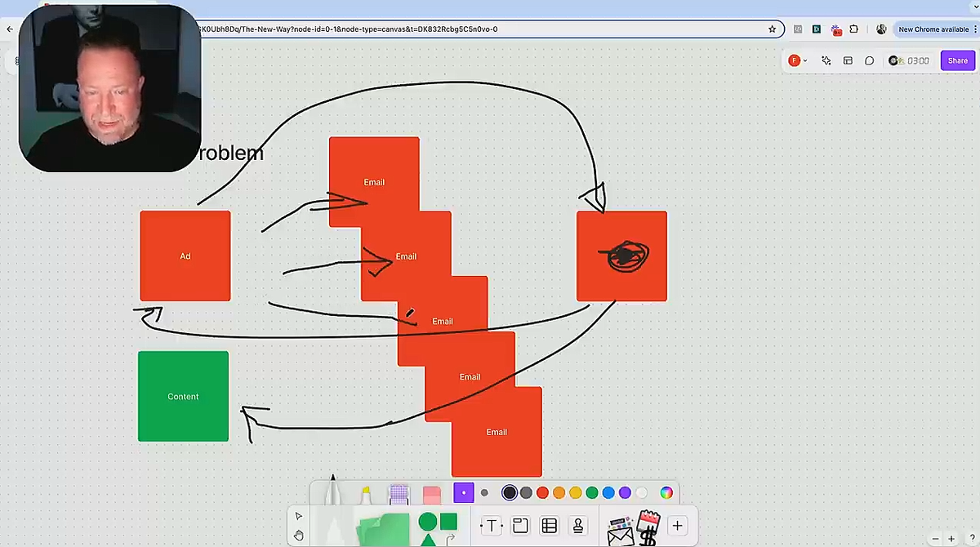Click the Share button
The height and width of the screenshot is (547, 980).
click(957, 60)
